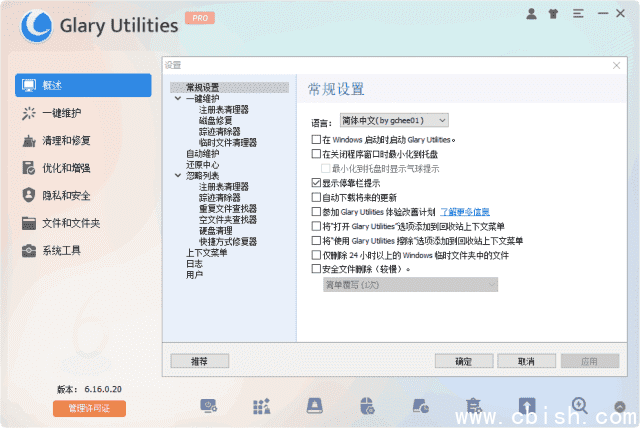
Task: Uncheck the 显示停靠栏提示 checkbox
Action: tap(316, 184)
